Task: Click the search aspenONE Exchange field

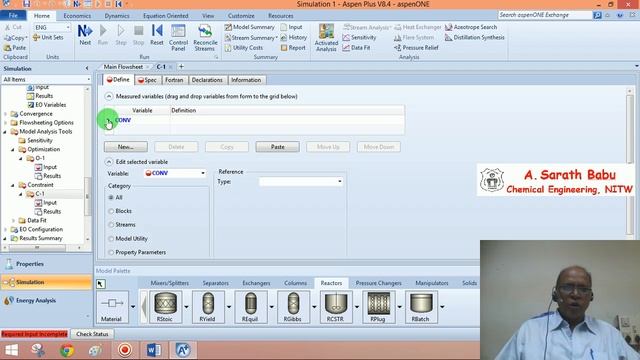Action: coord(545,15)
